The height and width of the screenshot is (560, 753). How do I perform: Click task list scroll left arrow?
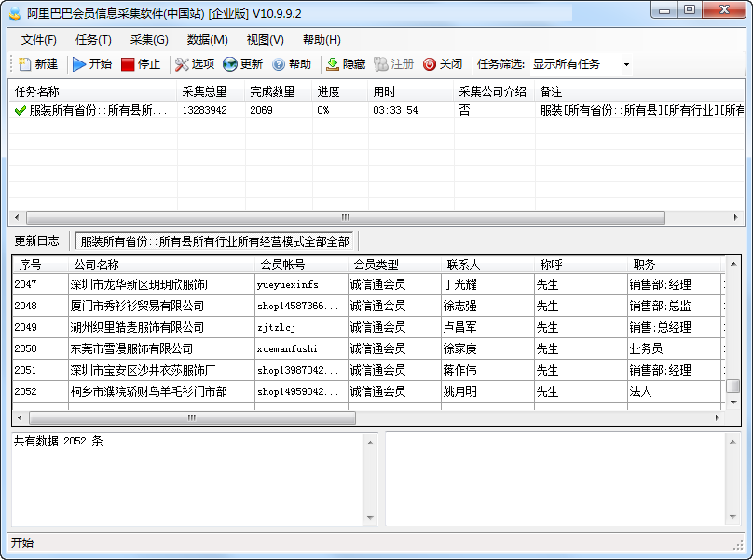click(x=17, y=217)
